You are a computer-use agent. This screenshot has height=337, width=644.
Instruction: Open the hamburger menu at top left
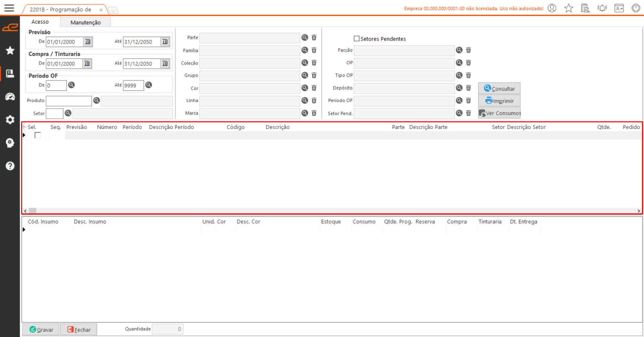tap(9, 8)
